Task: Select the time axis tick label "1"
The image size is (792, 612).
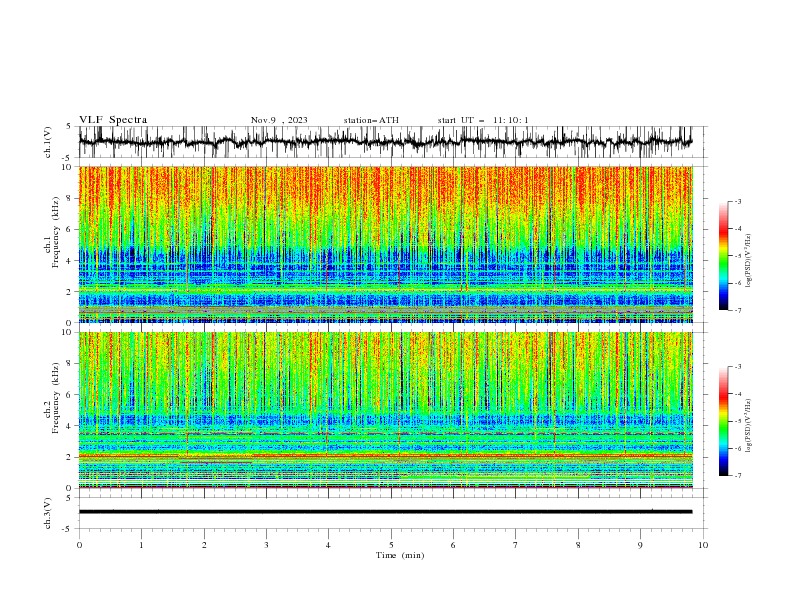Action: pos(141,545)
